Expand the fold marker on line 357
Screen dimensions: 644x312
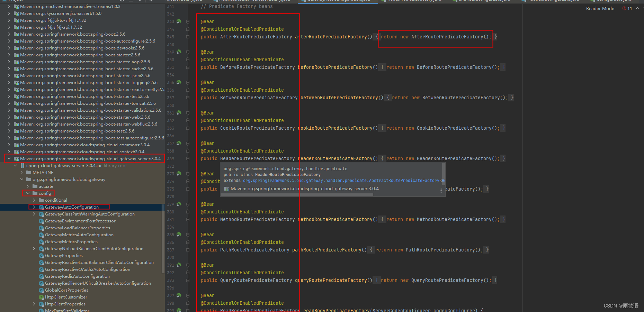coord(188,98)
